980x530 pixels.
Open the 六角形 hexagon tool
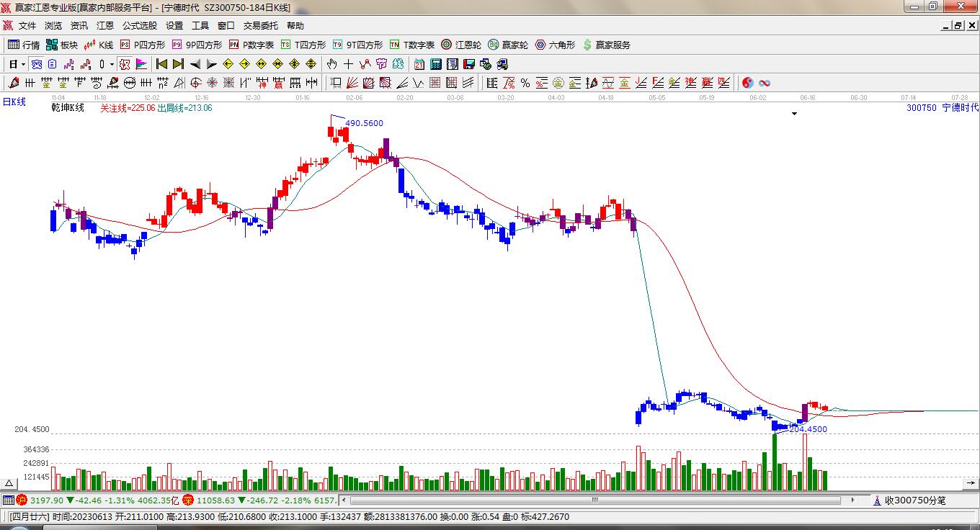tap(555, 45)
